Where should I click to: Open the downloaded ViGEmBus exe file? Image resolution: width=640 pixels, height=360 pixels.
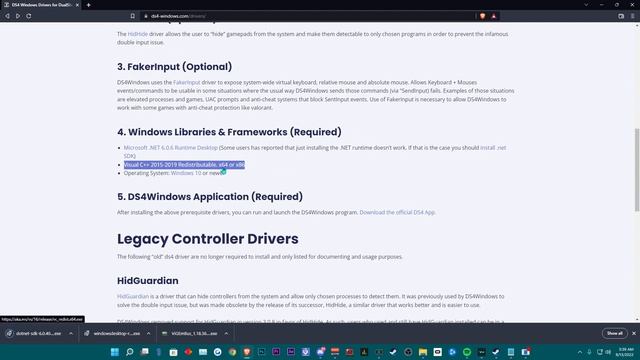[x=190, y=333]
